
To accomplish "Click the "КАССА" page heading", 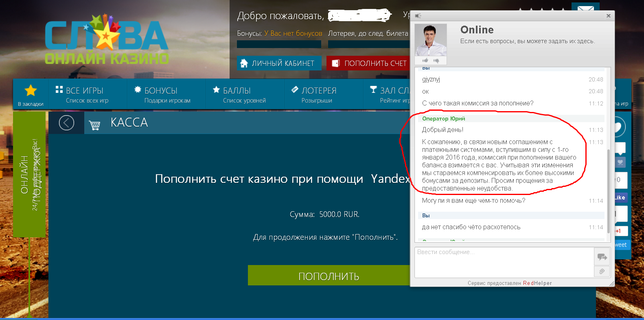I will coord(129,123).
